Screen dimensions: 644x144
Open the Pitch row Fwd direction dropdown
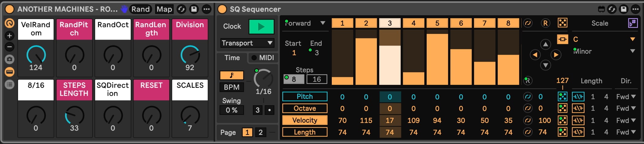click(626, 97)
